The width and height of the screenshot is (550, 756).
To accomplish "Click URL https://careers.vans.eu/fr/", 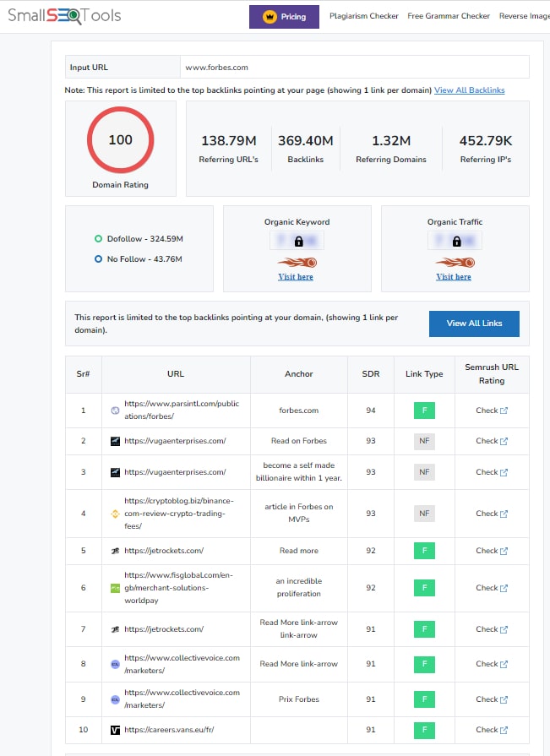I will pos(169,730).
